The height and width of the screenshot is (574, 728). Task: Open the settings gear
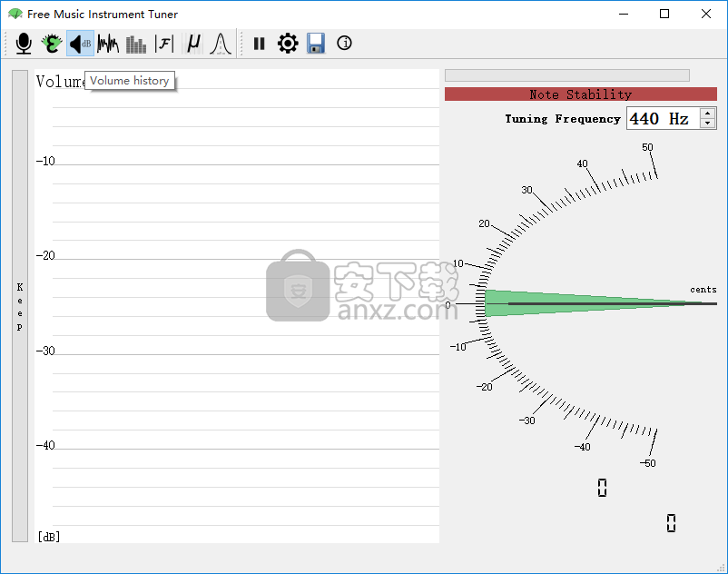(x=288, y=44)
